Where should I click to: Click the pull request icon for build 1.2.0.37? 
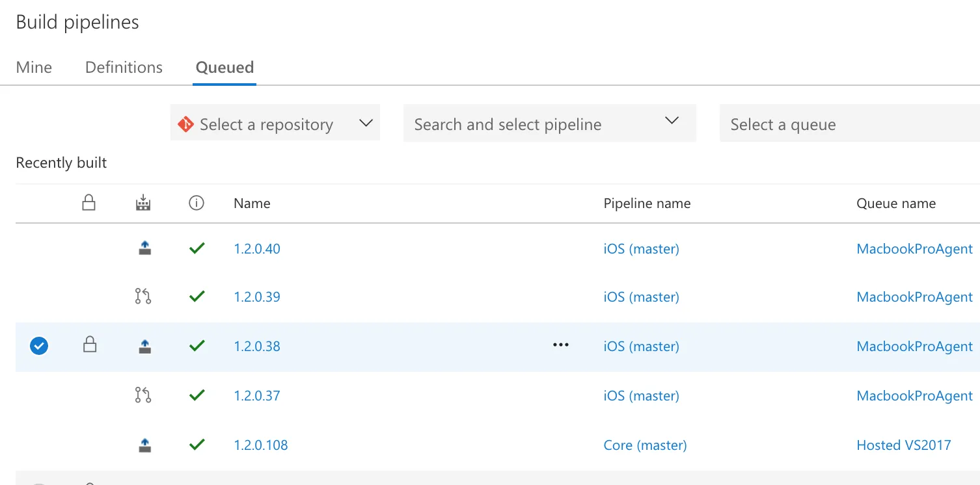143,395
